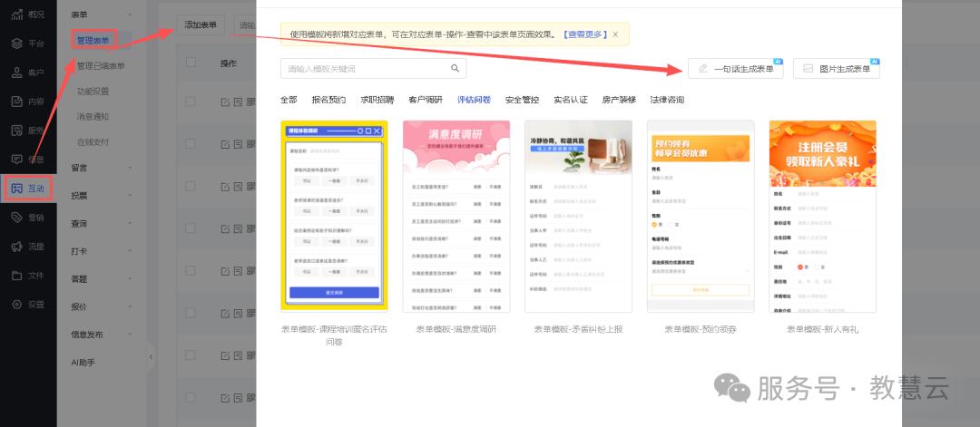Image resolution: width=980 pixels, height=427 pixels.
Task: Click the 一句话生成表单 AI button
Action: pos(735,69)
